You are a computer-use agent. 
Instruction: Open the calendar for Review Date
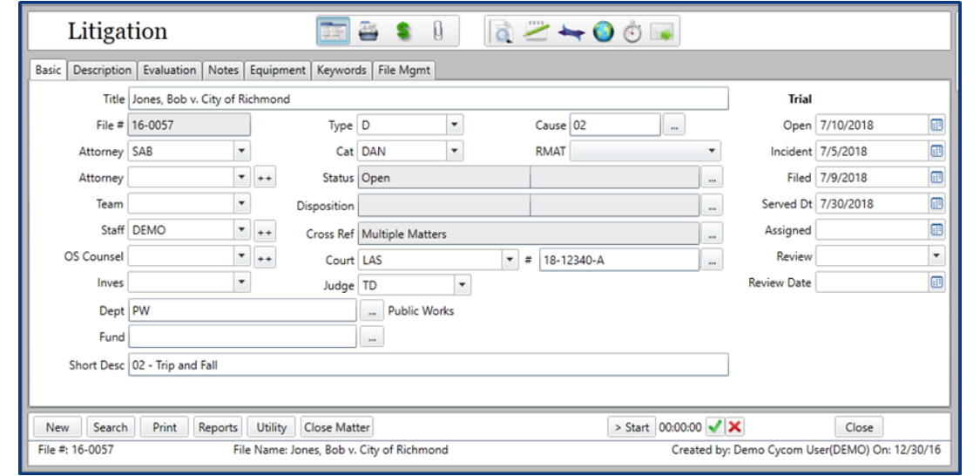[936, 282]
